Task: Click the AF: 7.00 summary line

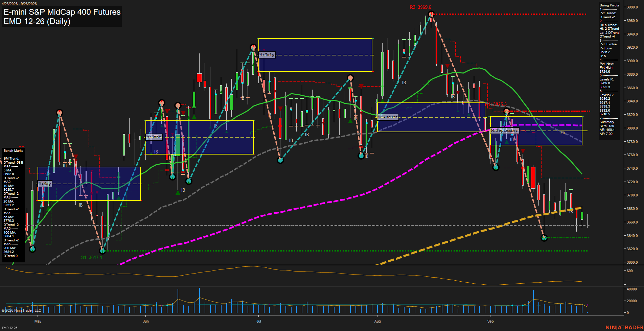Action: point(606,134)
